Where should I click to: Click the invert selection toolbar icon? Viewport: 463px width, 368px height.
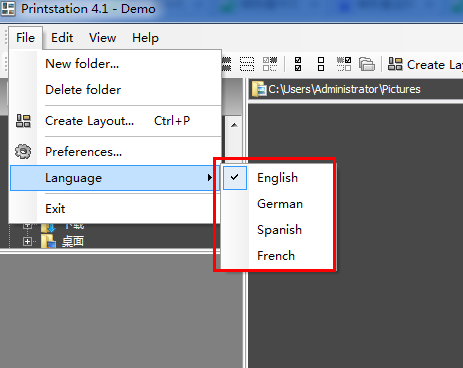[x=270, y=64]
